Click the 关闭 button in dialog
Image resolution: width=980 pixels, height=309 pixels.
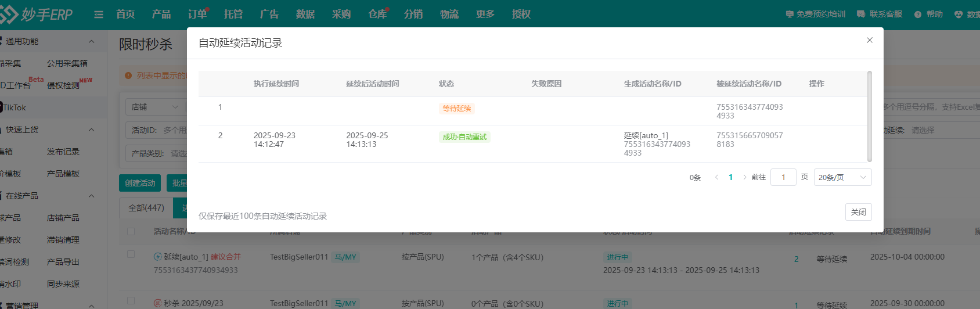point(858,212)
